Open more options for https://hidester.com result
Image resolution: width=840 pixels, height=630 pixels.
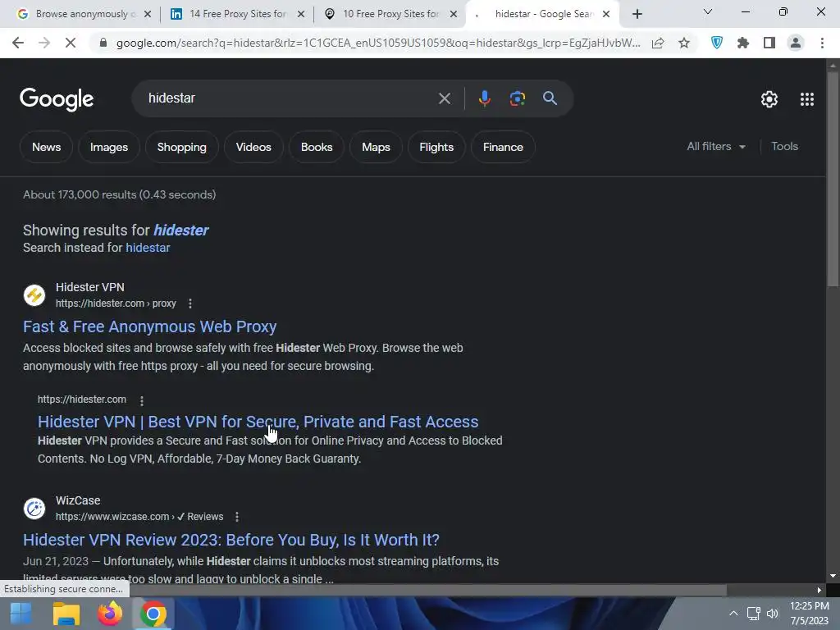coord(141,400)
